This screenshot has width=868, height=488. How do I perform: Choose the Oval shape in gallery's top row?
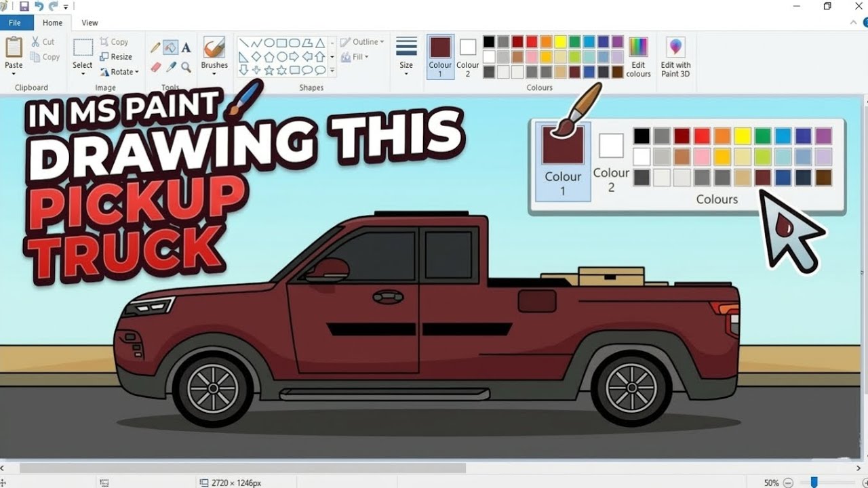(269, 43)
